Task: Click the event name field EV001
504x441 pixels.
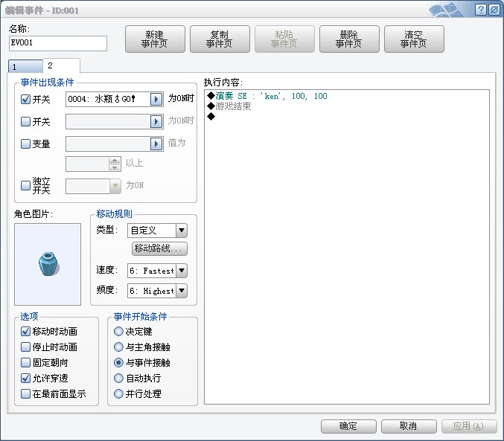Action: 58,43
